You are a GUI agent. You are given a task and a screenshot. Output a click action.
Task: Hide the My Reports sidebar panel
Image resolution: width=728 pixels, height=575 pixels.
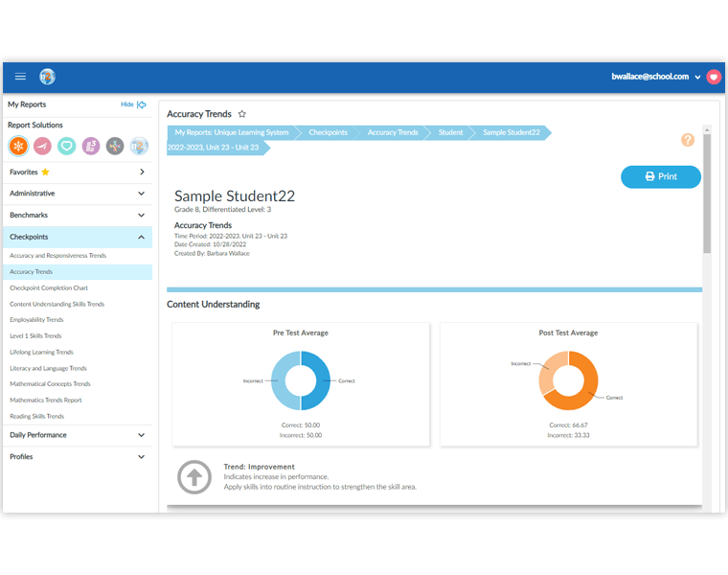[x=134, y=104]
